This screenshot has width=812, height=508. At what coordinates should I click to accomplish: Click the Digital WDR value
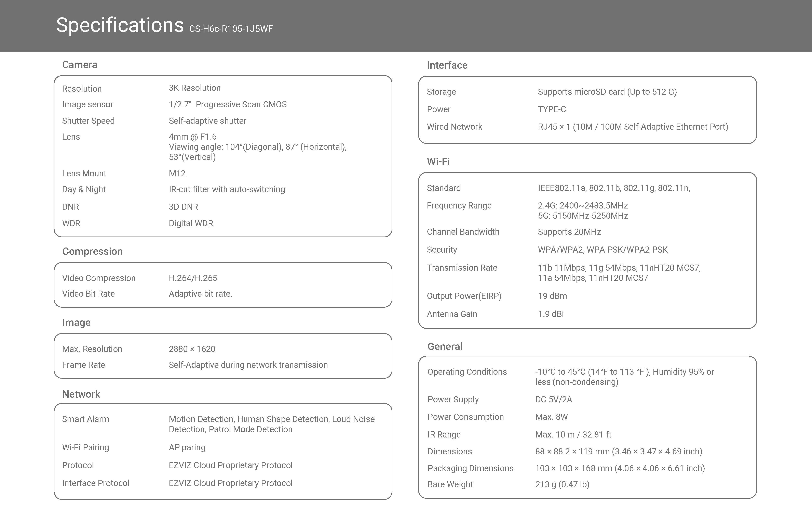(191, 224)
